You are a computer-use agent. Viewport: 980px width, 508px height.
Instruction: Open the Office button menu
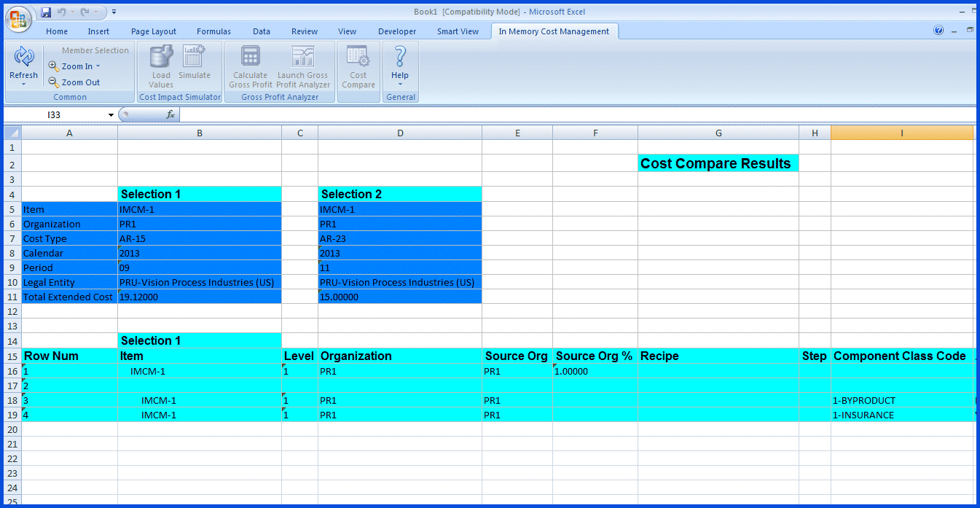pyautogui.click(x=17, y=19)
